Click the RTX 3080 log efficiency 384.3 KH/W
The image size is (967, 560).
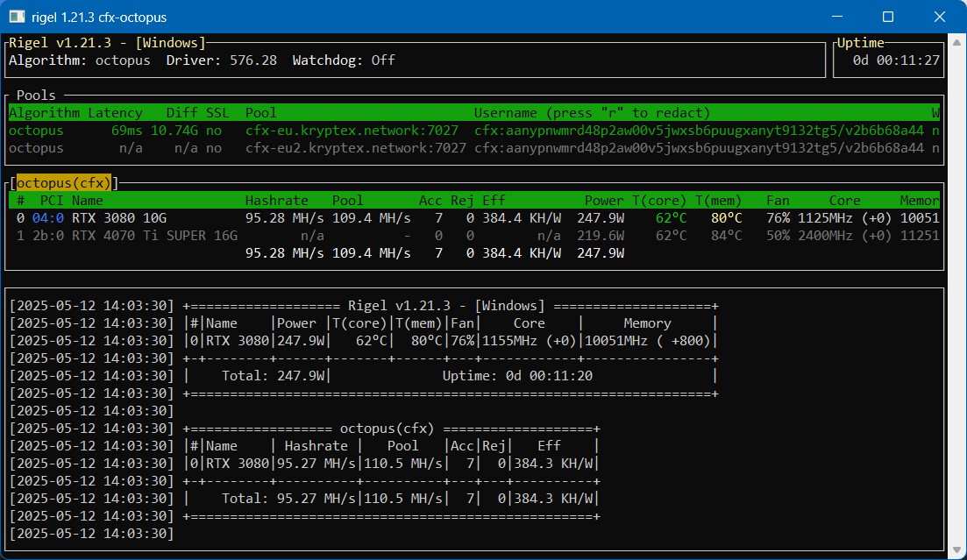click(553, 464)
